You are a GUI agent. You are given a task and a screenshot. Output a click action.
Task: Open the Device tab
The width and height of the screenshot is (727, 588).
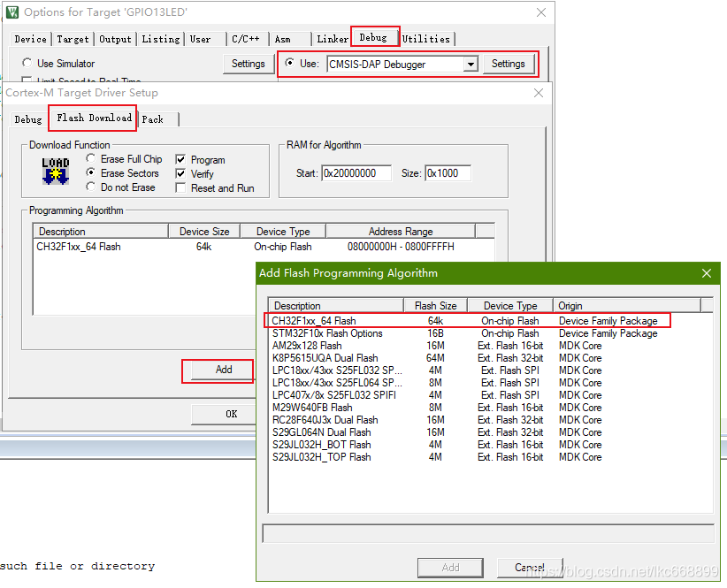coord(31,39)
